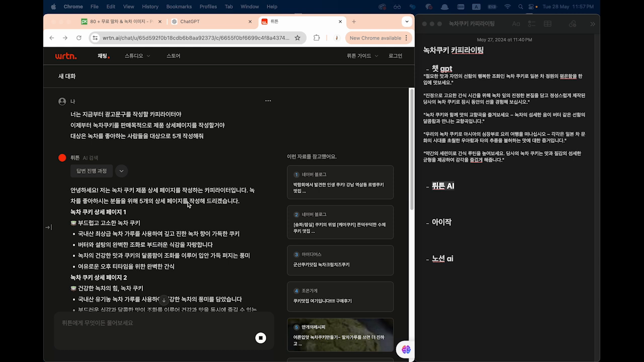Screen dimensions: 644x362
Task: Go back with the Chrome back arrow
Action: click(52, 38)
